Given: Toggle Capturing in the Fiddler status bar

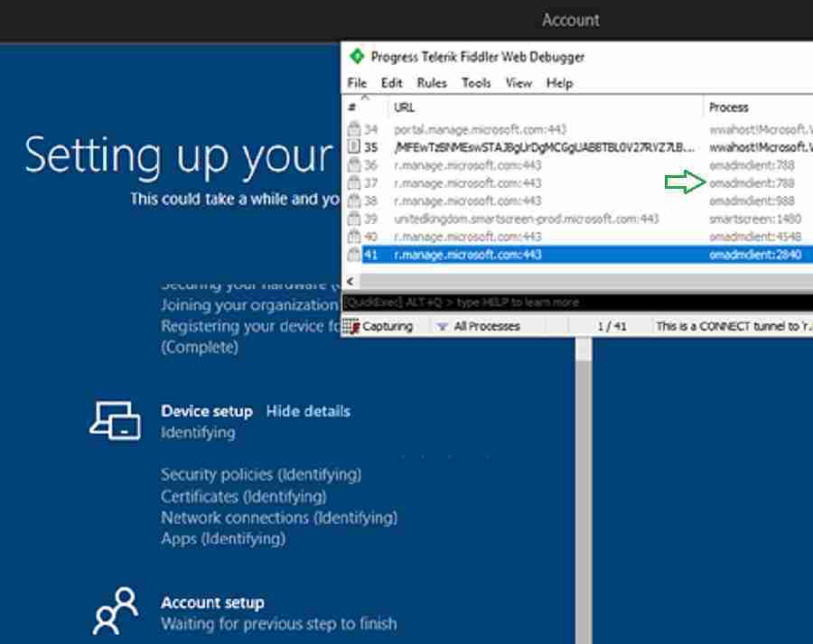Looking at the screenshot, I should point(388,326).
